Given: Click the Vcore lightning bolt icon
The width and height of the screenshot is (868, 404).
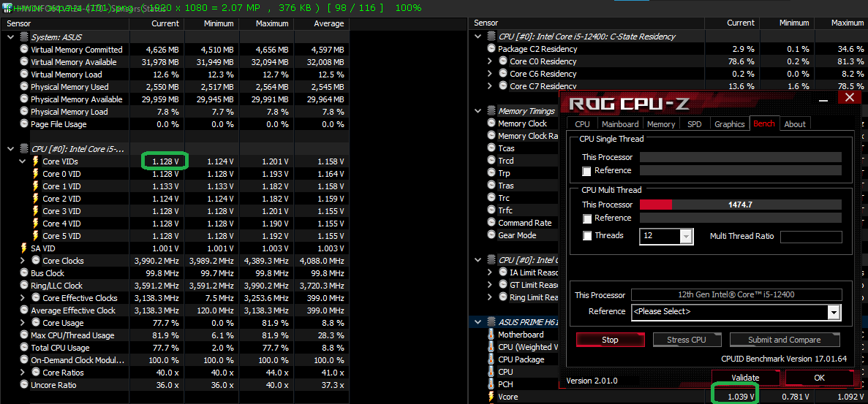Looking at the screenshot, I should pos(491,397).
